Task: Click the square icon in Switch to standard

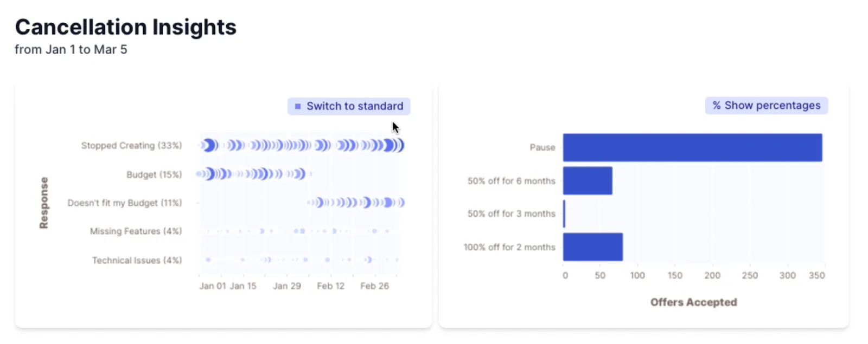Action: tap(297, 106)
